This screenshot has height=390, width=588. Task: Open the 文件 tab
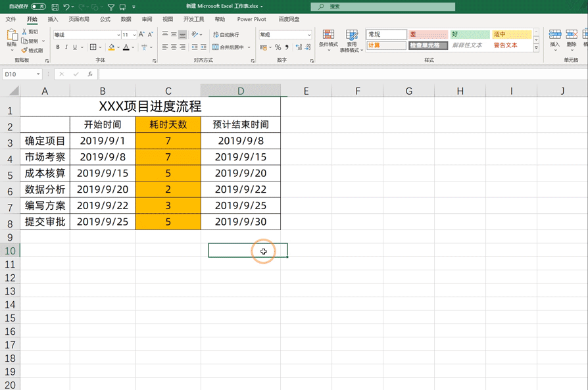(x=11, y=19)
